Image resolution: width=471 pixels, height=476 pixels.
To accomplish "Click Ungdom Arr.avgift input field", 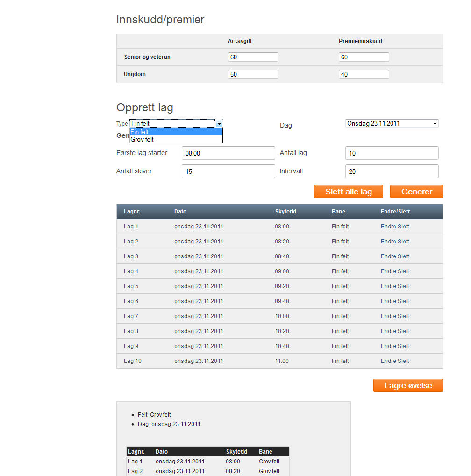I will coord(253,74).
